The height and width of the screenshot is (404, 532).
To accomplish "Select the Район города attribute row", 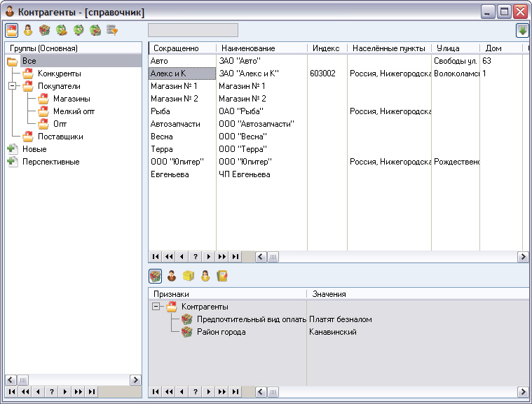I will tap(221, 332).
